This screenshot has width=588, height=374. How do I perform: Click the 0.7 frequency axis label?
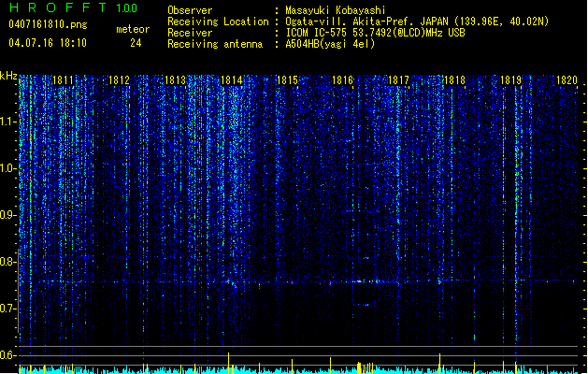click(8, 309)
